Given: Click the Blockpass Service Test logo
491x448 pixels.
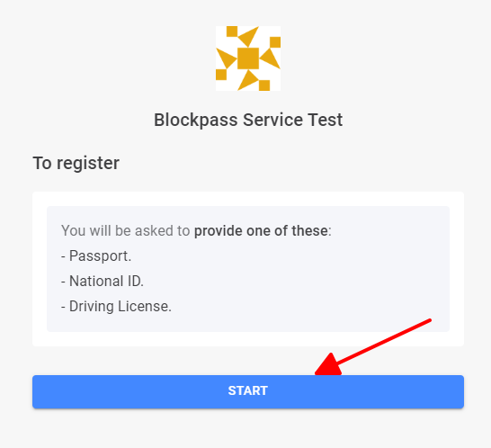Looking at the screenshot, I should 248,58.
